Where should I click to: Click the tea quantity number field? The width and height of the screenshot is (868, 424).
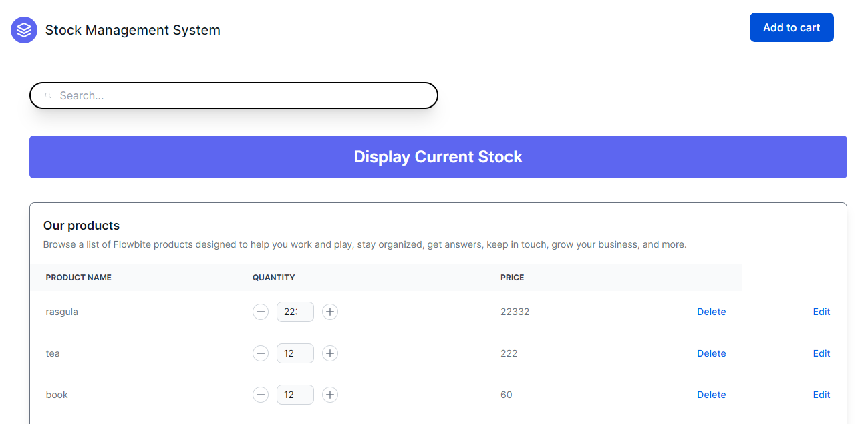[295, 353]
